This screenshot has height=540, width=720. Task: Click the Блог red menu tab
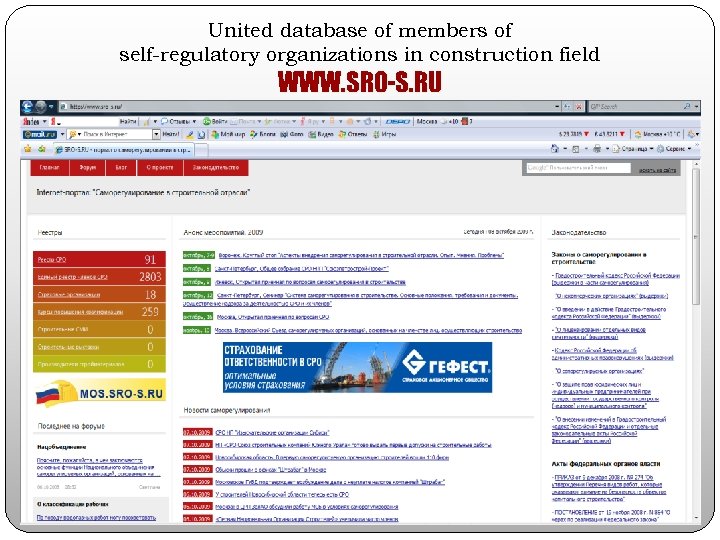121,168
